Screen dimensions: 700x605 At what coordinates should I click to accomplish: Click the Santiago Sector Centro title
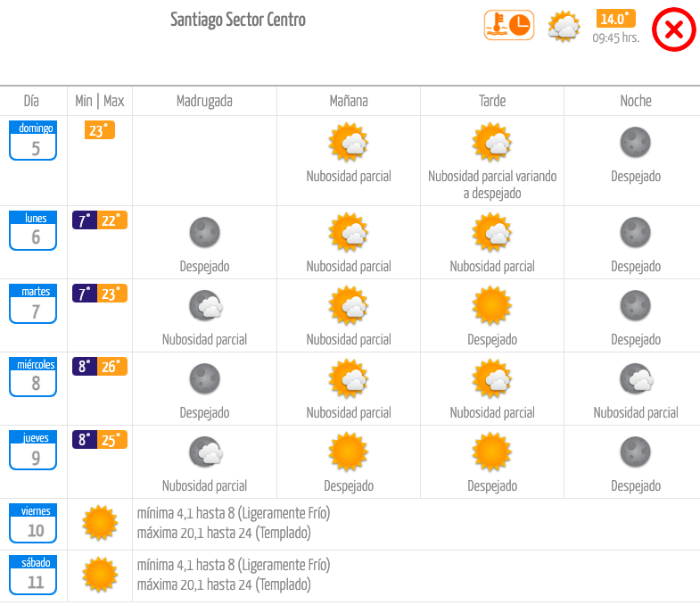pyautogui.click(x=238, y=20)
